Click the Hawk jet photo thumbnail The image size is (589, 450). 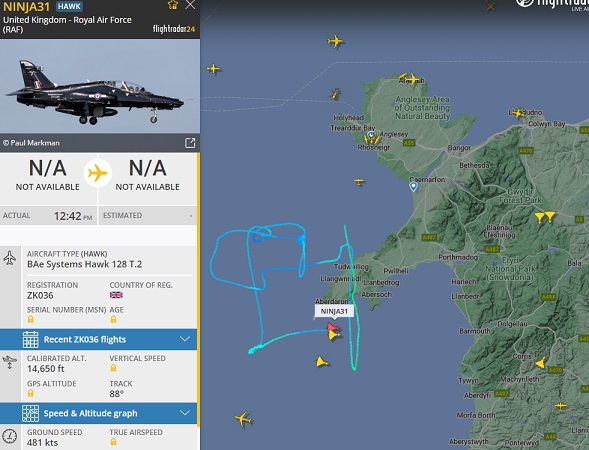pyautogui.click(x=100, y=86)
